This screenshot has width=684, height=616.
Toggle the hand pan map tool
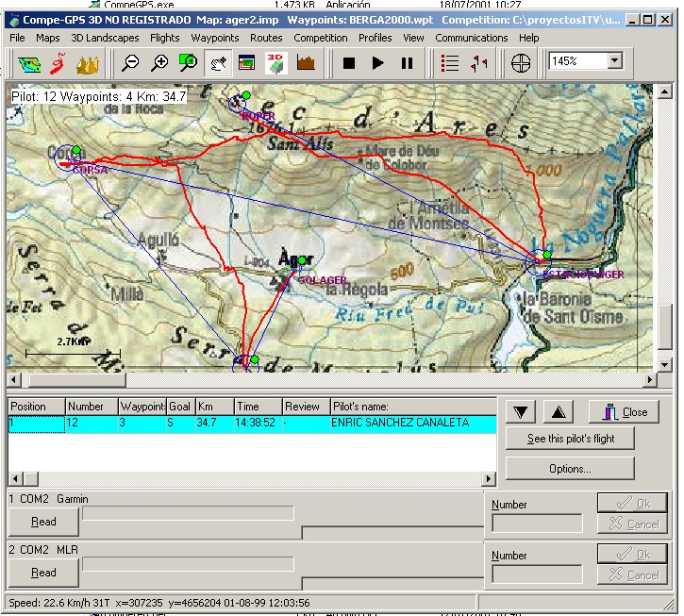(218, 64)
